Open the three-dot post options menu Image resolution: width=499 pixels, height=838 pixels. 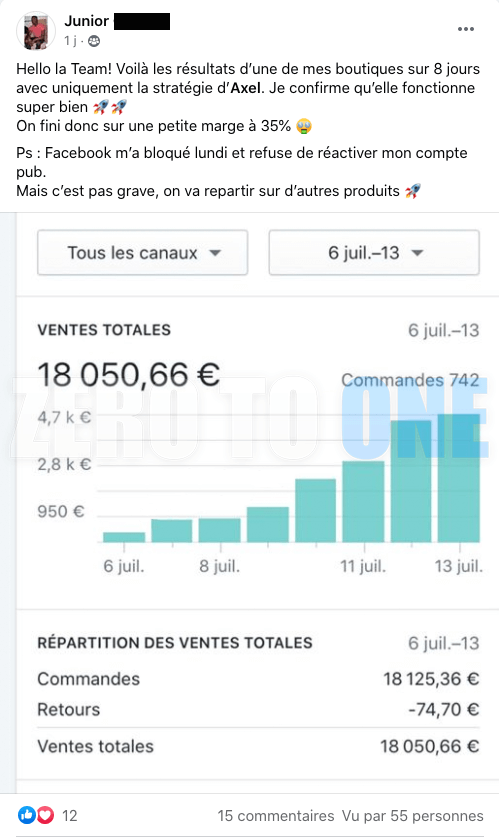tap(466, 29)
